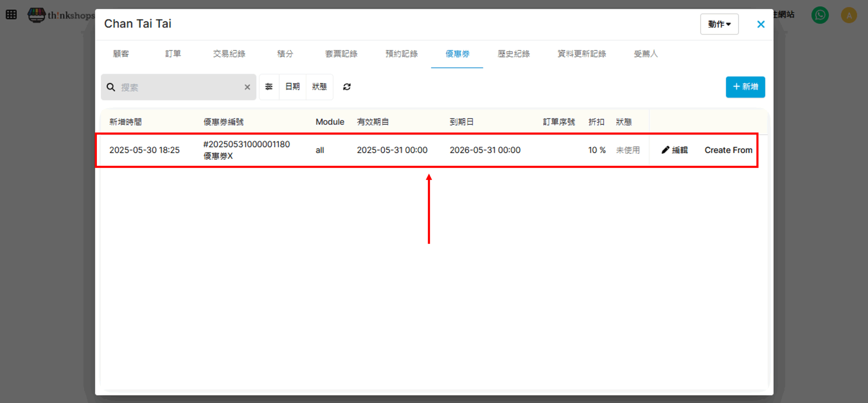Focus the 搜索 search input field

[x=180, y=87]
